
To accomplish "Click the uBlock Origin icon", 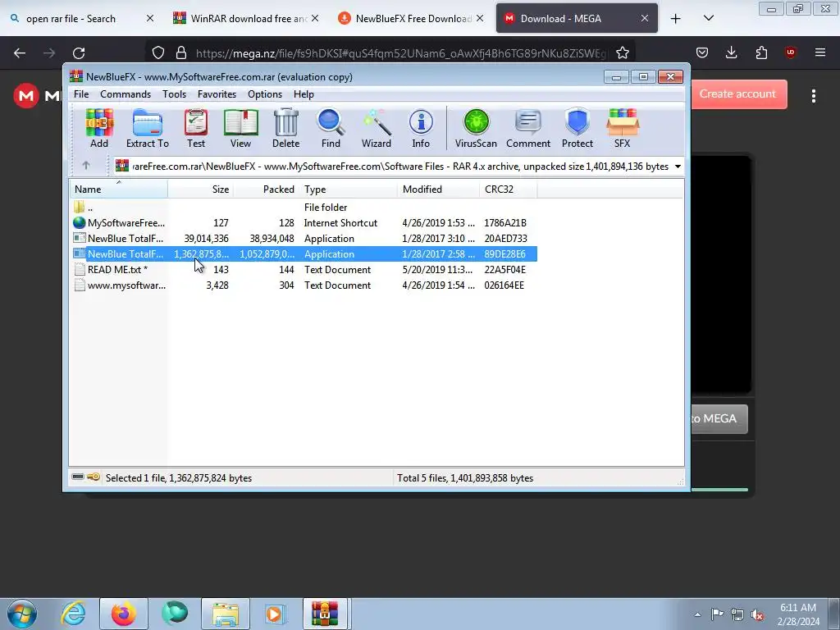I will [790, 52].
